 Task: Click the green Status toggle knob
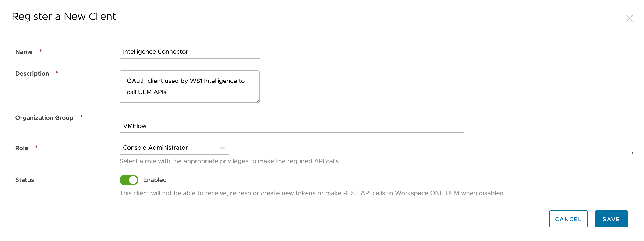click(133, 180)
